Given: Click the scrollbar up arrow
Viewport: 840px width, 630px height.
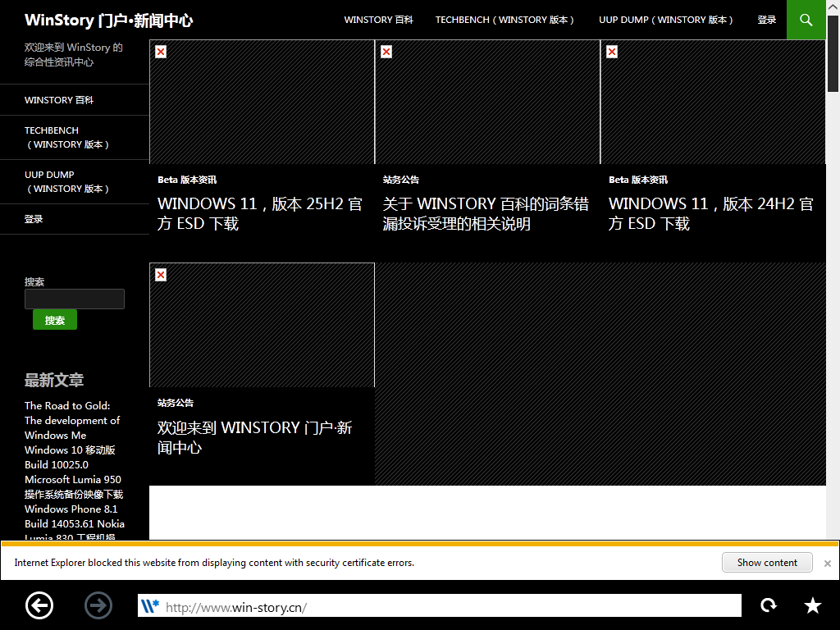Looking at the screenshot, I should click(833, 7).
